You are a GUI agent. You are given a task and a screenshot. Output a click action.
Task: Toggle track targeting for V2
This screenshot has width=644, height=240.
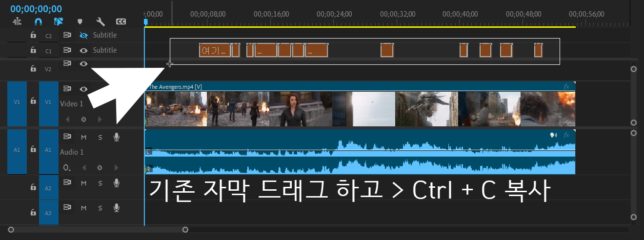click(x=48, y=69)
